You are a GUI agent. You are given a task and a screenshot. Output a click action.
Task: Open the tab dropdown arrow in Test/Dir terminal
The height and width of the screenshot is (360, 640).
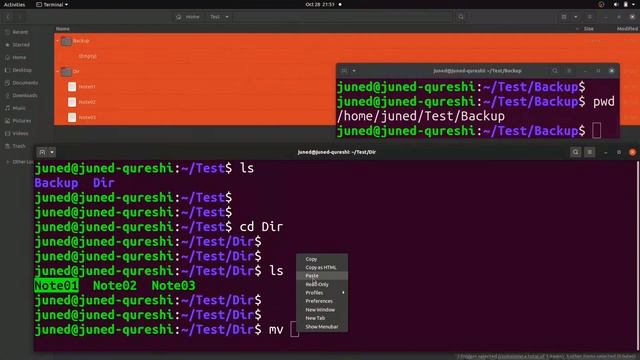click(52, 152)
